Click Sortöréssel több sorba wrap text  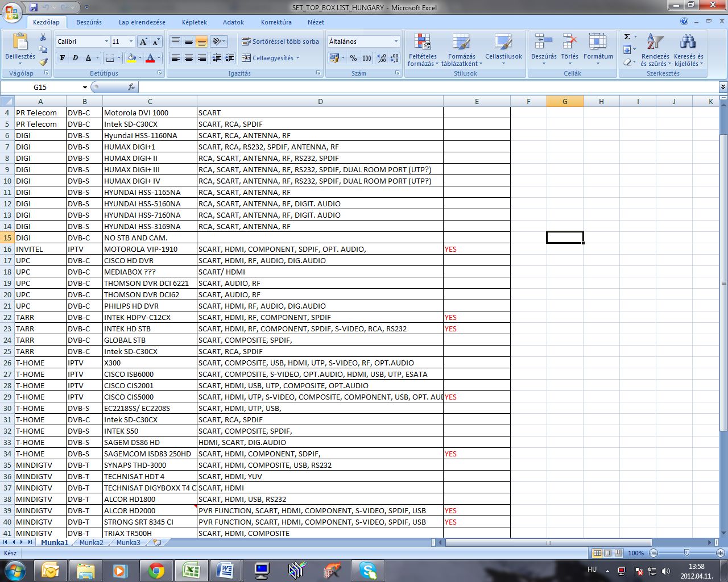tap(280, 41)
